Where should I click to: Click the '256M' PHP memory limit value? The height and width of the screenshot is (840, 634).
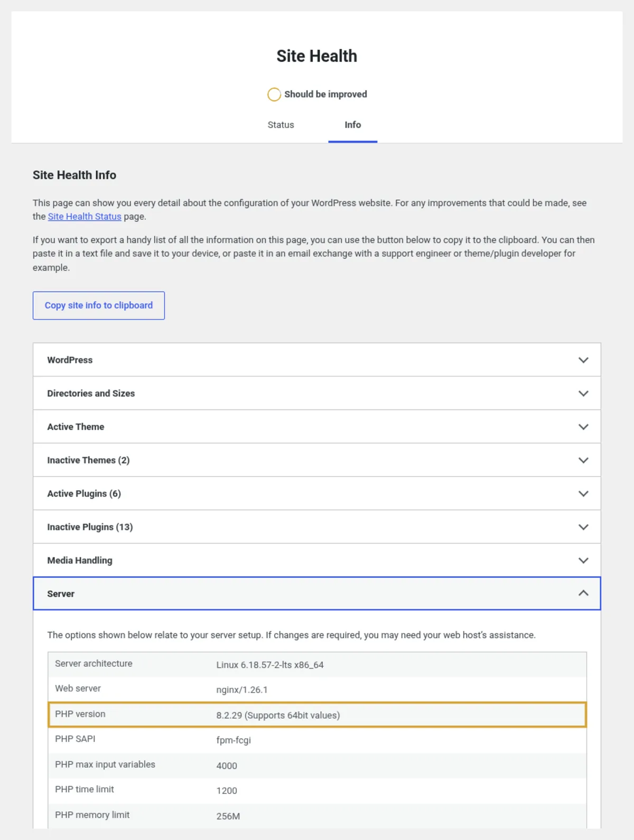pyautogui.click(x=228, y=816)
